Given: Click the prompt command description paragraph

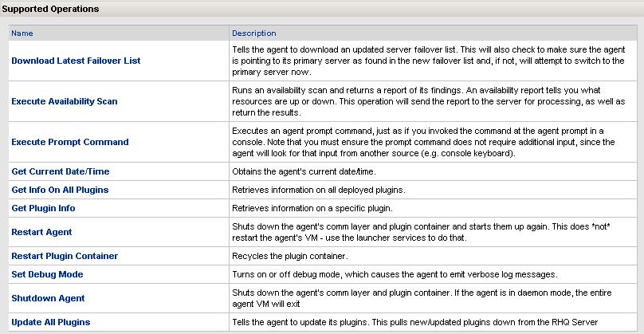Looking at the screenshot, I should [423, 142].
